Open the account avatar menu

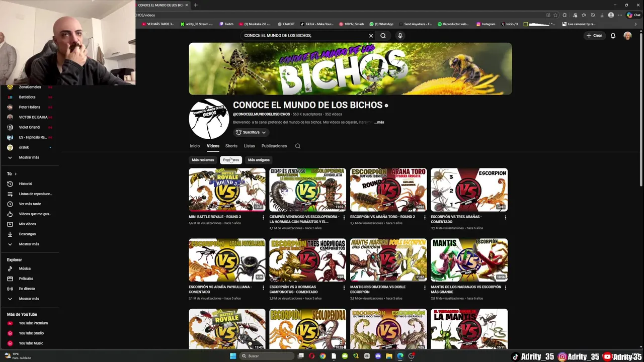(627, 36)
